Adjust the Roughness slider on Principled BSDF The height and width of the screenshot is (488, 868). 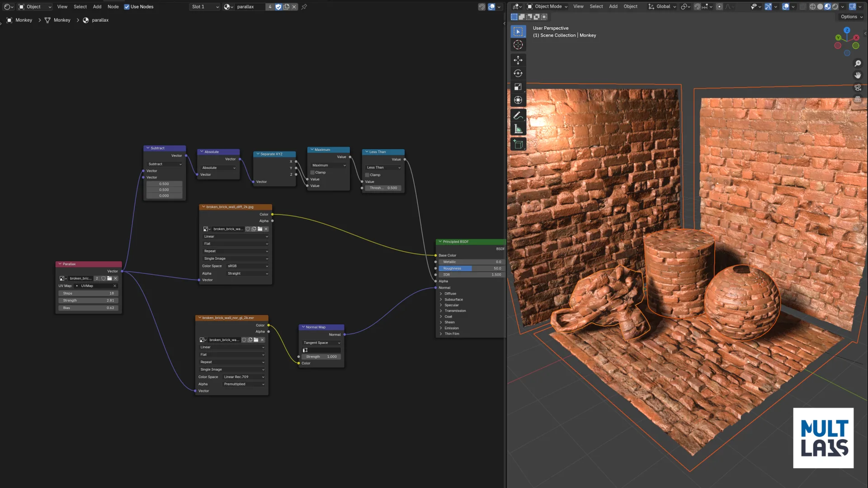click(472, 268)
